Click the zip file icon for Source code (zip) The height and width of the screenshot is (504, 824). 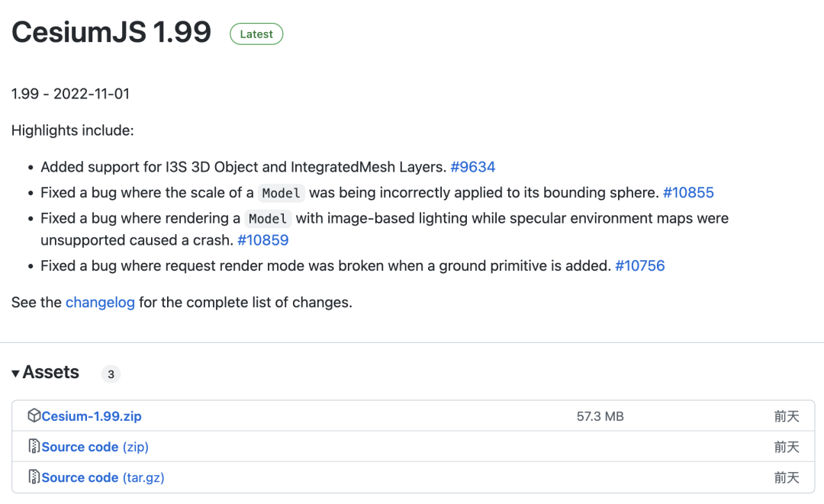point(34,446)
